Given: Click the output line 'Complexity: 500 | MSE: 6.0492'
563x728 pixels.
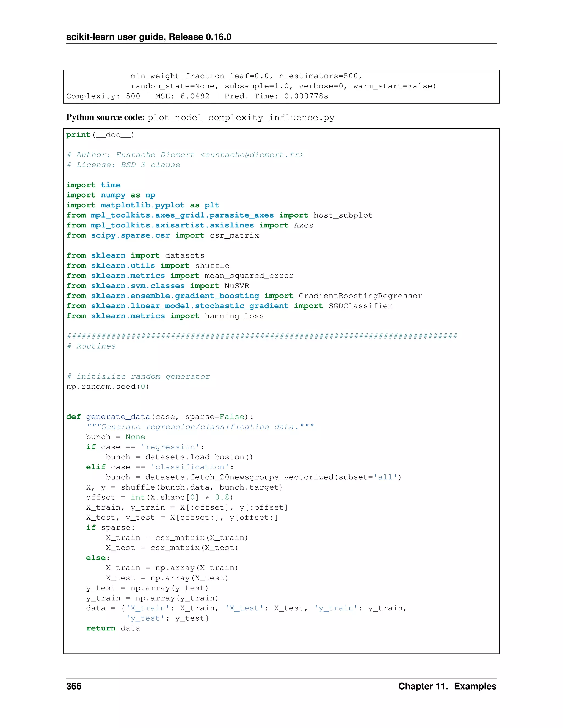Looking at the screenshot, I should (197, 96).
